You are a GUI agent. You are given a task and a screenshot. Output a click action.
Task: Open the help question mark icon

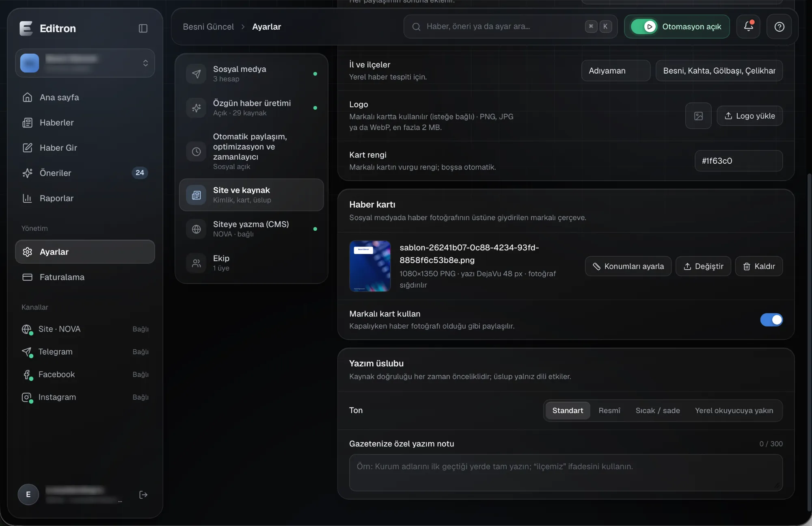779,27
